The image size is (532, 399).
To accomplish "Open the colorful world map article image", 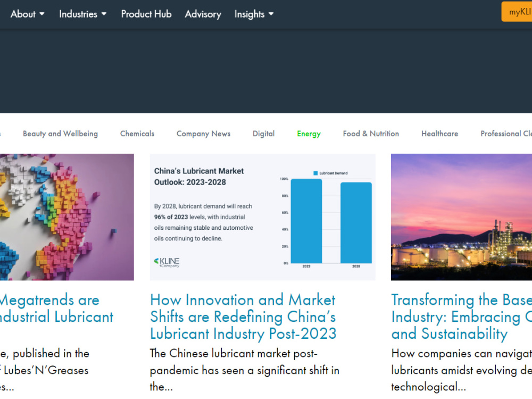I will (67, 217).
